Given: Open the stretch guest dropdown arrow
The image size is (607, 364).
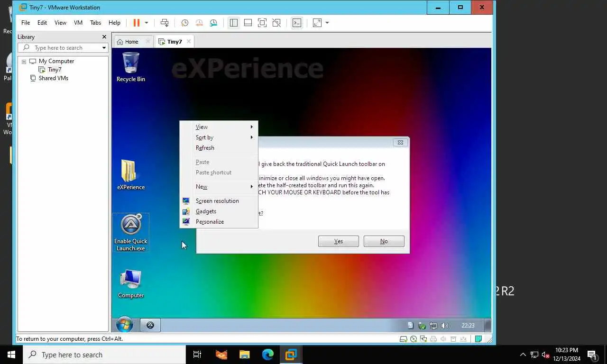Looking at the screenshot, I should [x=327, y=23].
